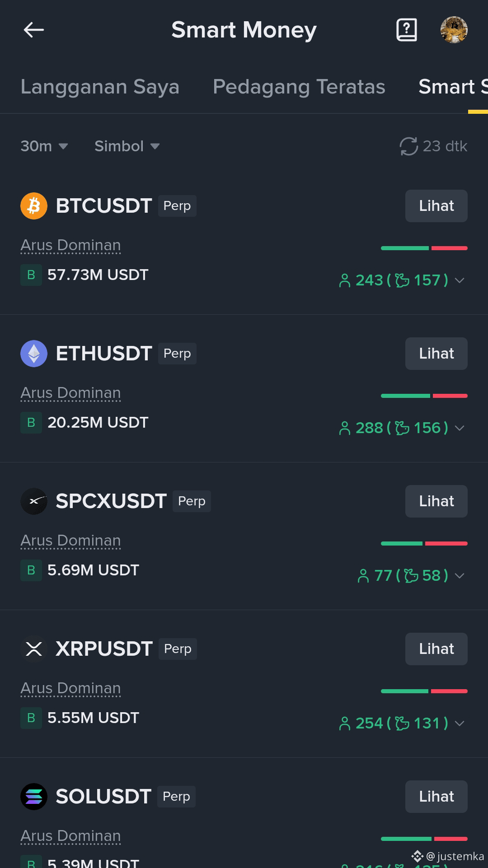Tap the XRP coin logo
Image resolution: width=488 pixels, height=868 pixels.
coord(34,649)
